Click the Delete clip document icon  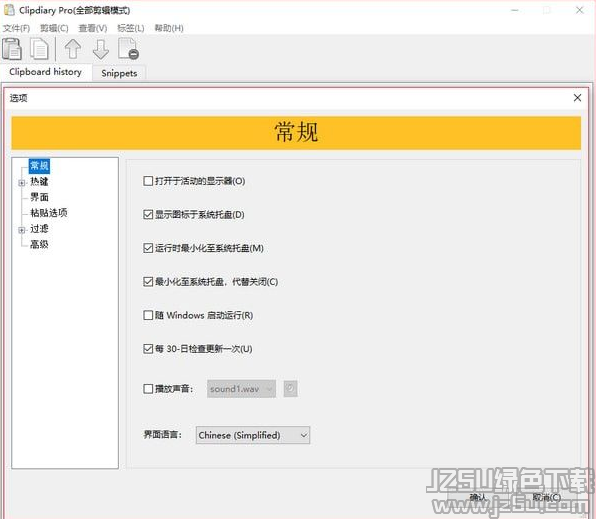click(x=128, y=49)
